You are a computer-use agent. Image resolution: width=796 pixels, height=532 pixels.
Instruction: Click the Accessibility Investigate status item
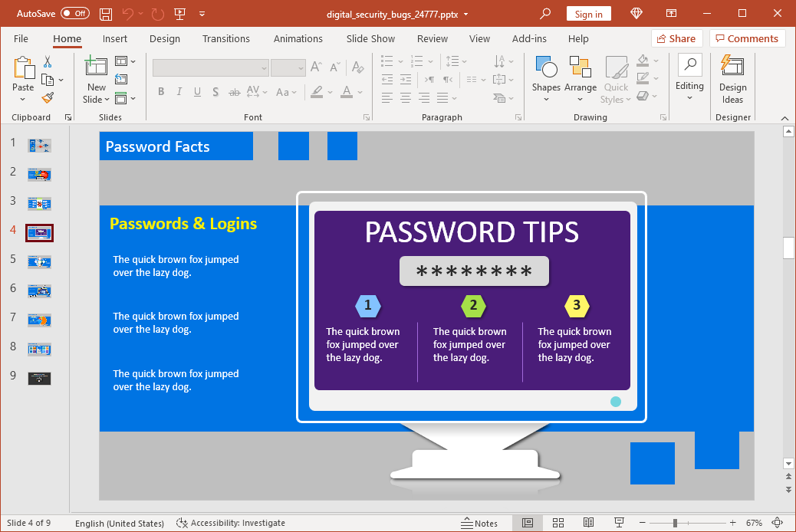(x=231, y=523)
